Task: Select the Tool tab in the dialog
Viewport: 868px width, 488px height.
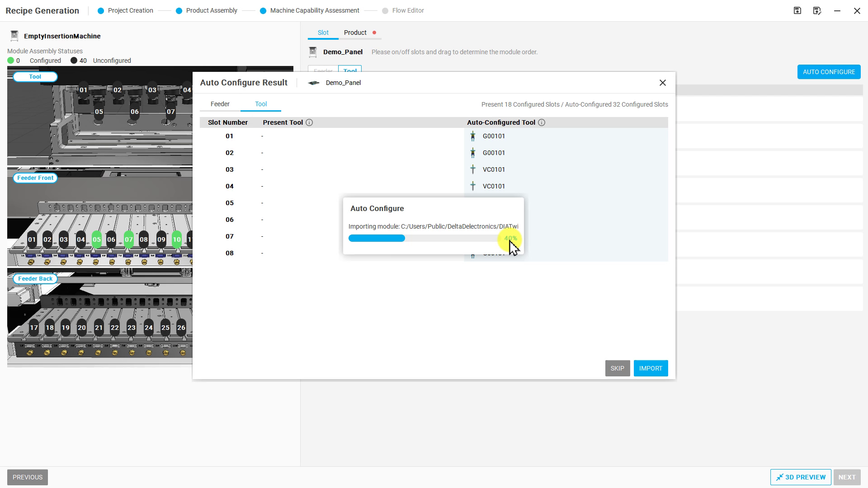Action: click(x=261, y=104)
